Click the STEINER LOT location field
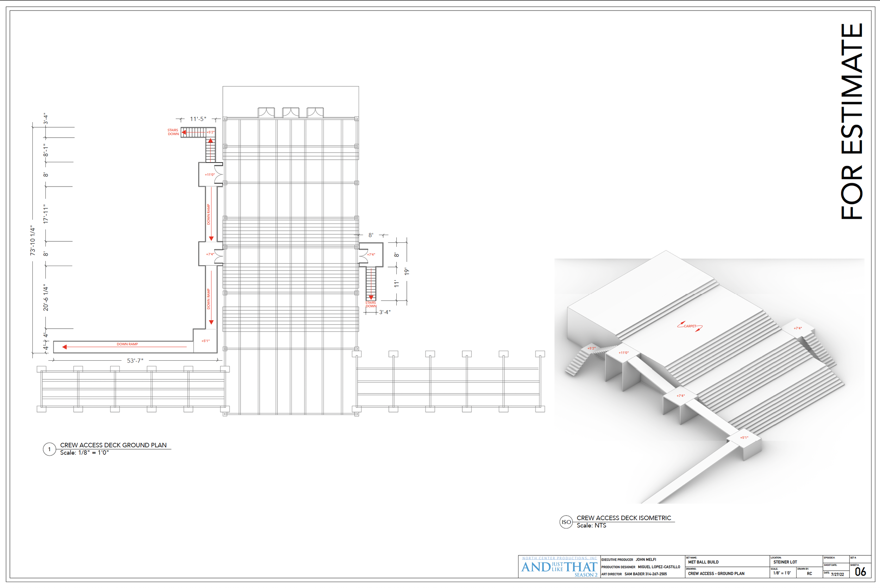880x588 pixels. pyautogui.click(x=785, y=562)
